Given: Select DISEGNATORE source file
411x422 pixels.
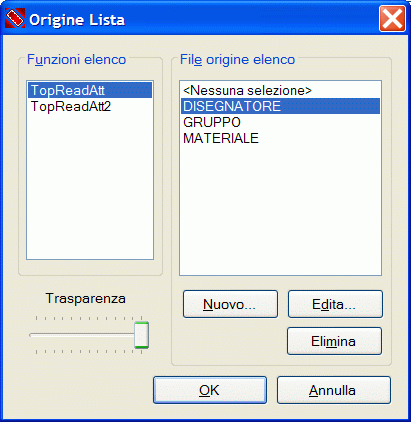Looking at the screenshot, I should (x=280, y=106).
